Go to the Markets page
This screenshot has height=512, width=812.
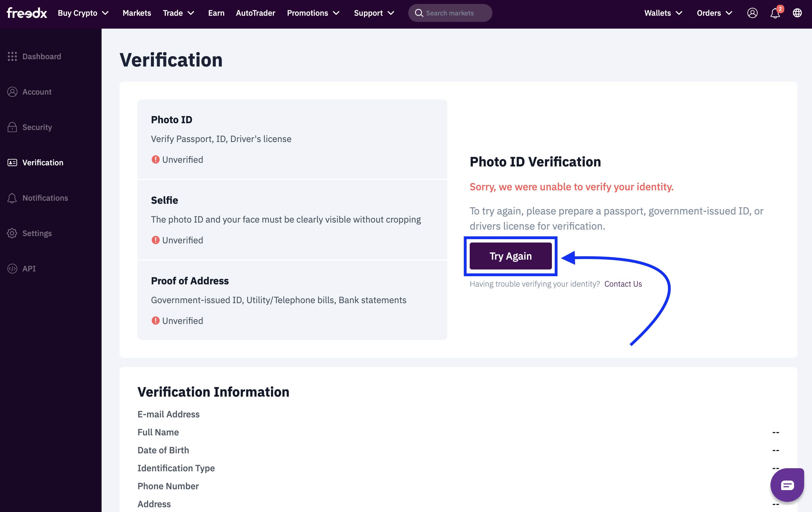[x=137, y=13]
